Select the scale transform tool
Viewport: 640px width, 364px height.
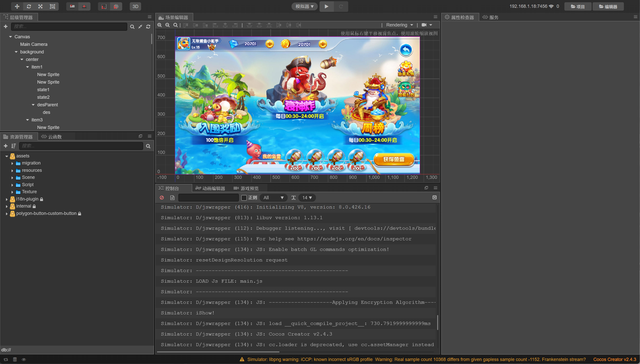point(40,6)
